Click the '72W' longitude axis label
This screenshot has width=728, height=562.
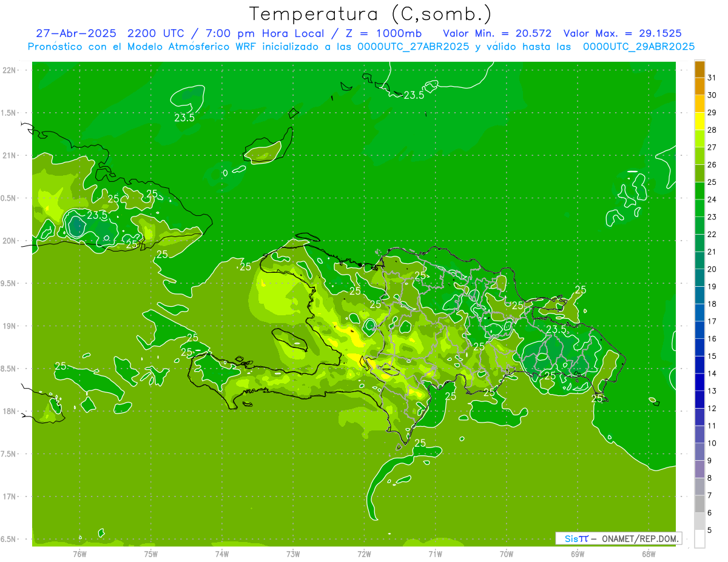(x=364, y=554)
